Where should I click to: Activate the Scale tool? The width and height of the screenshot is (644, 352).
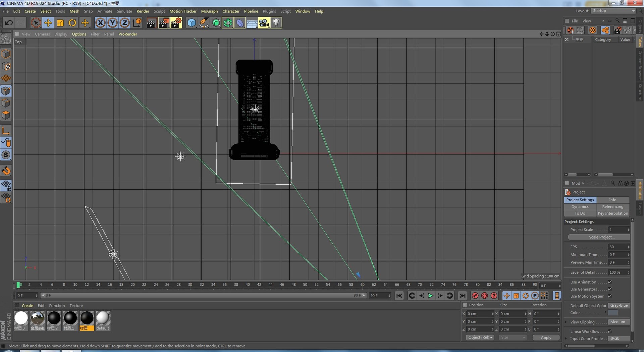point(60,23)
